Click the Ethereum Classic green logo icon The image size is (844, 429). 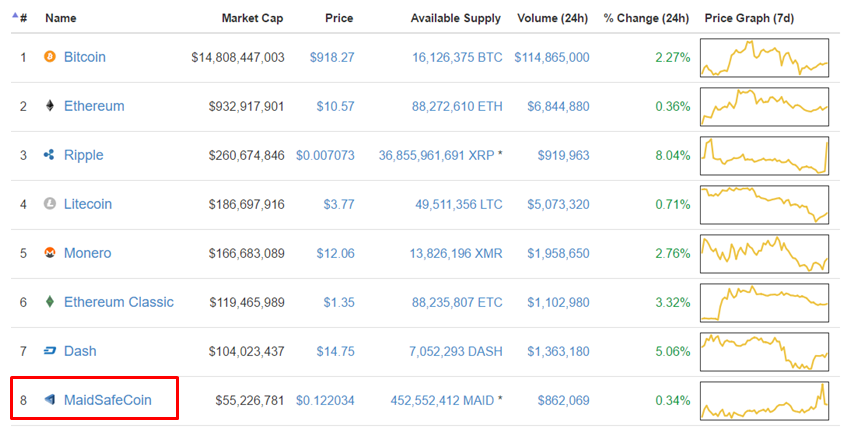pyautogui.click(x=50, y=301)
